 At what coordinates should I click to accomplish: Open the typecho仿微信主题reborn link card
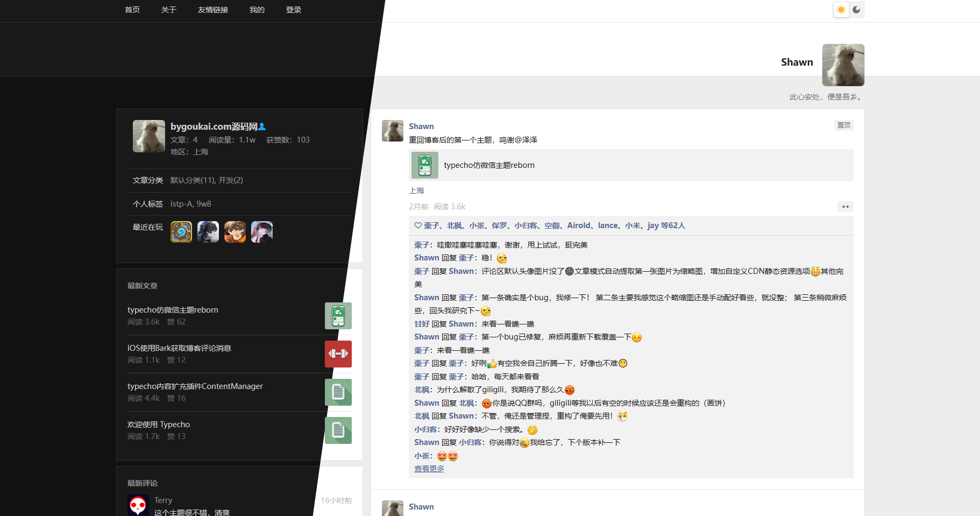[x=489, y=165]
